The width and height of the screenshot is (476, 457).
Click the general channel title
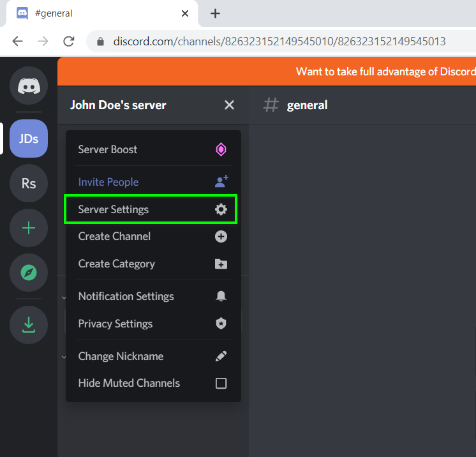point(307,105)
